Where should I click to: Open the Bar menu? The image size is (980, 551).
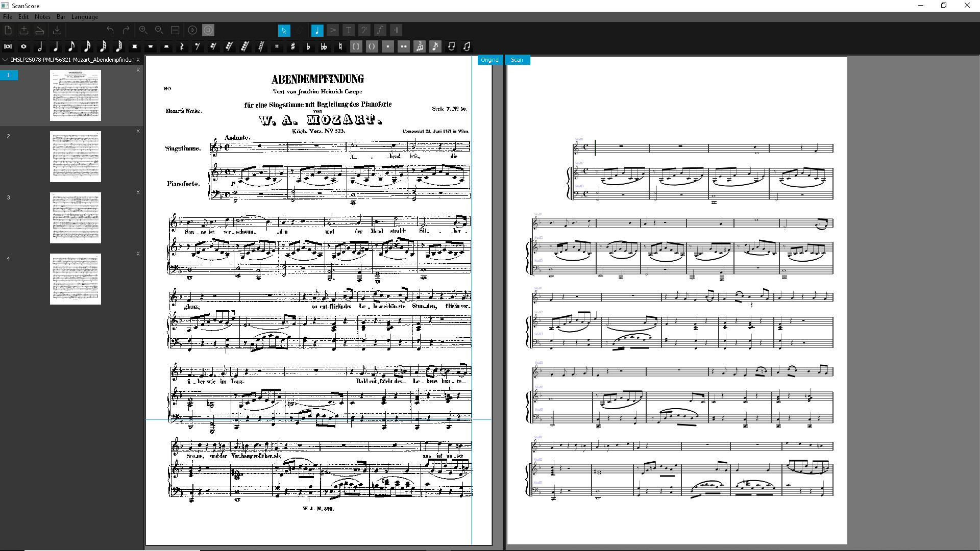click(x=61, y=17)
